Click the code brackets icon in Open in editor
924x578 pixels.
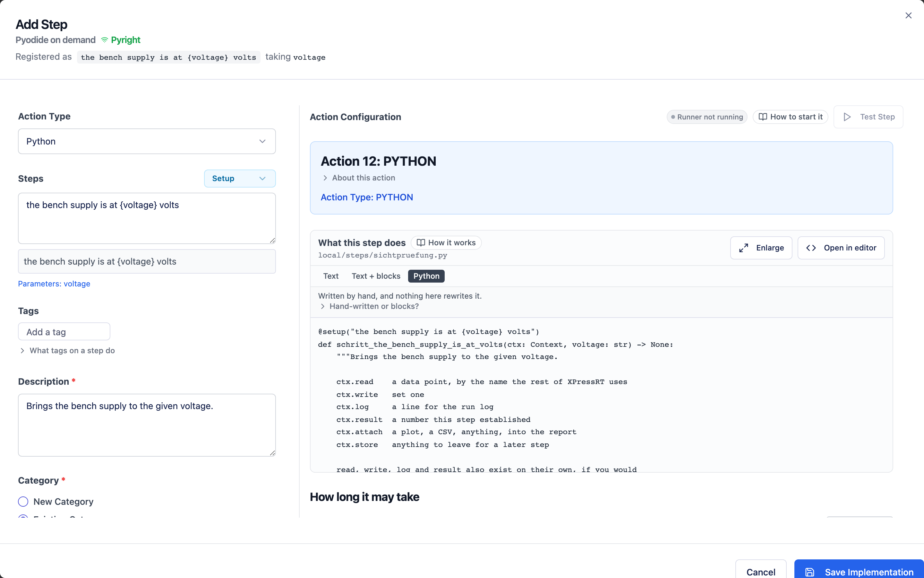811,248
